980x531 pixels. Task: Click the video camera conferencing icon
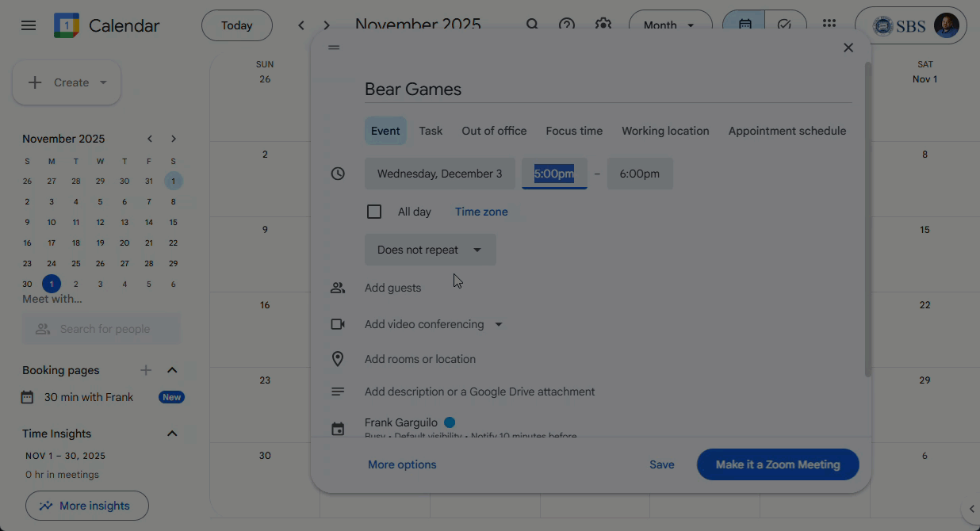pyautogui.click(x=338, y=324)
